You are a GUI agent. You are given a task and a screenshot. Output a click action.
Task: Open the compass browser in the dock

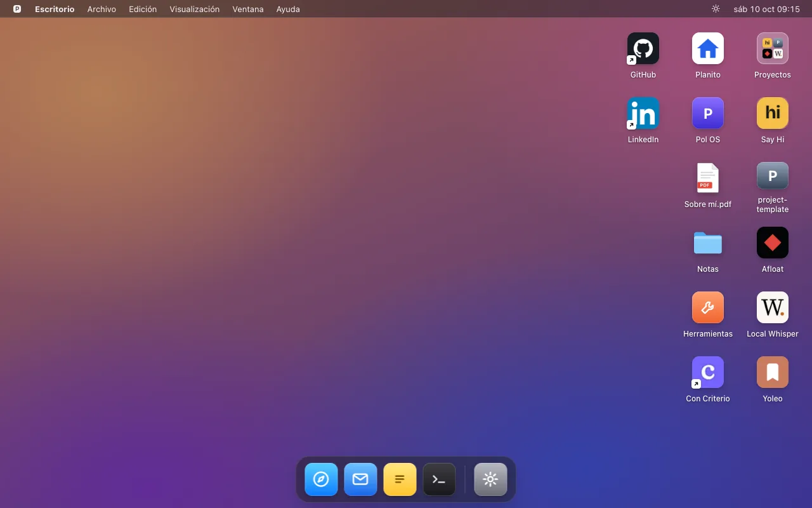(x=321, y=479)
